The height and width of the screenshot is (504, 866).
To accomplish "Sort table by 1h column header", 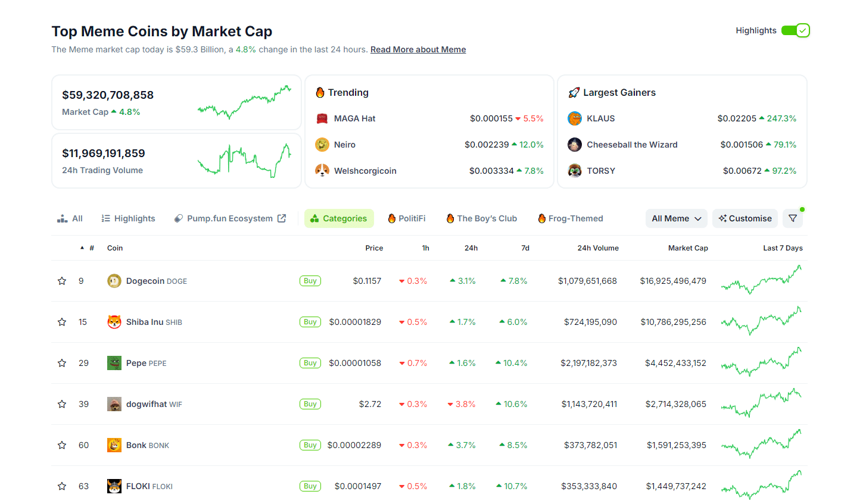I will coord(426,248).
